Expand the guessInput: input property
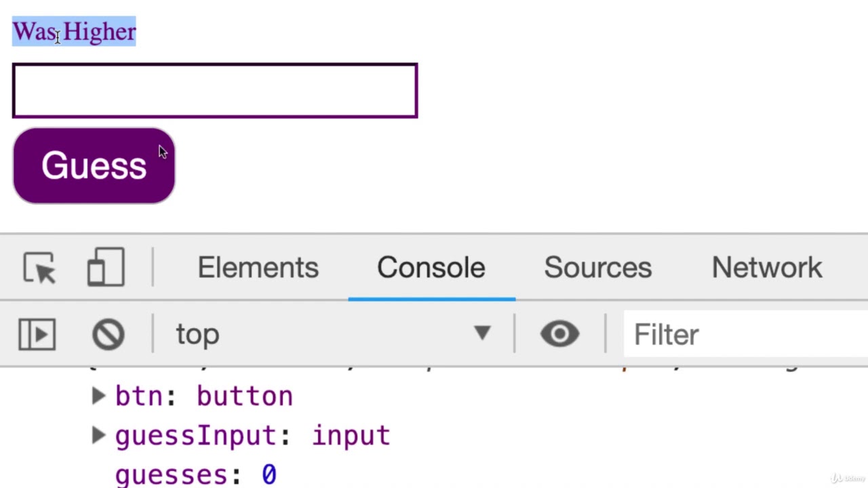The image size is (868, 488). [99, 435]
